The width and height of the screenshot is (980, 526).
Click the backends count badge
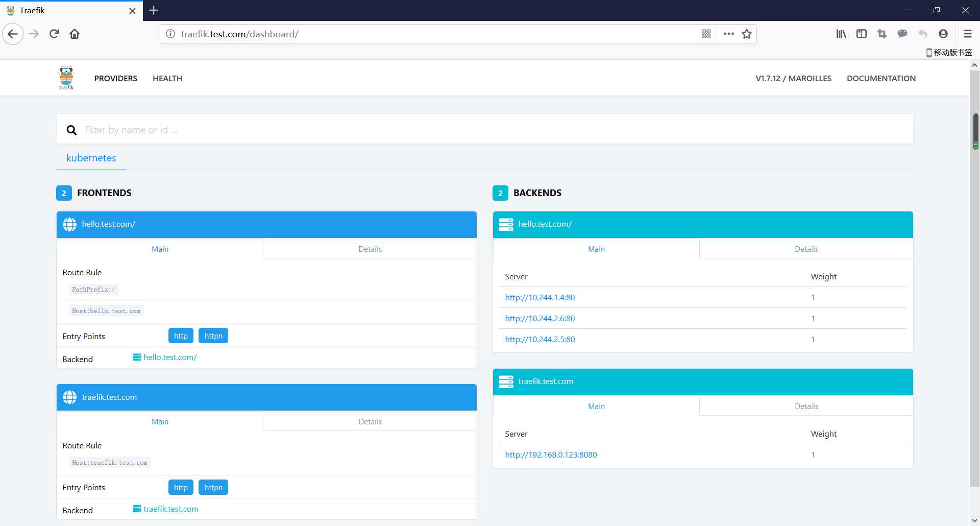coord(500,193)
